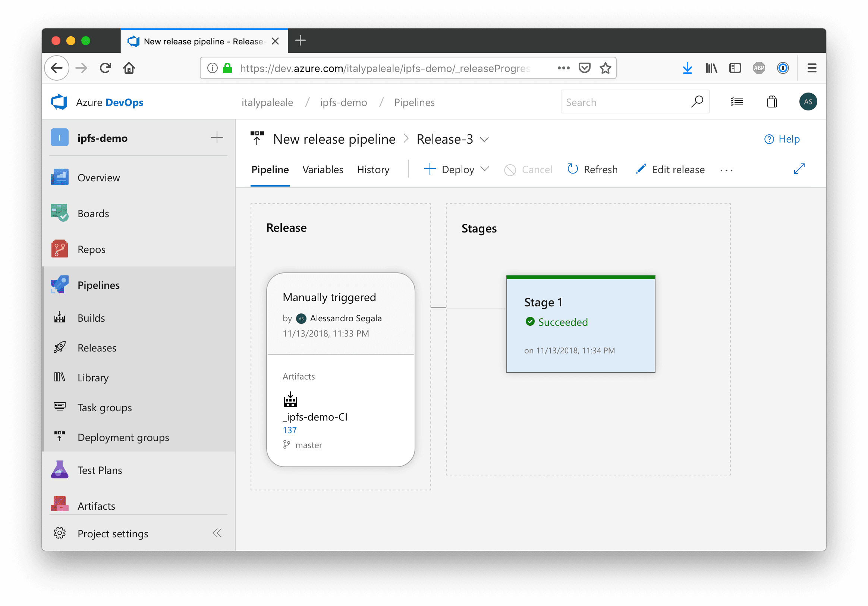Open Test Plans in the sidebar
Image resolution: width=868 pixels, height=606 pixels.
pyautogui.click(x=139, y=470)
